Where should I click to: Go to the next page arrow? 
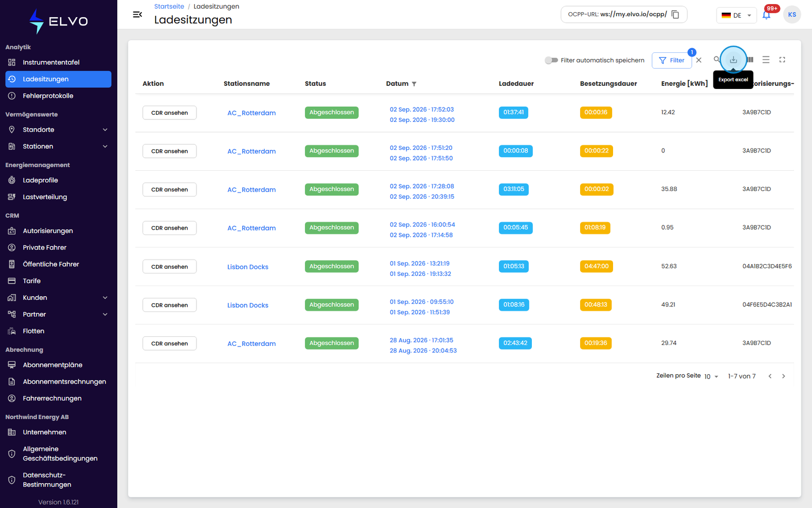784,376
